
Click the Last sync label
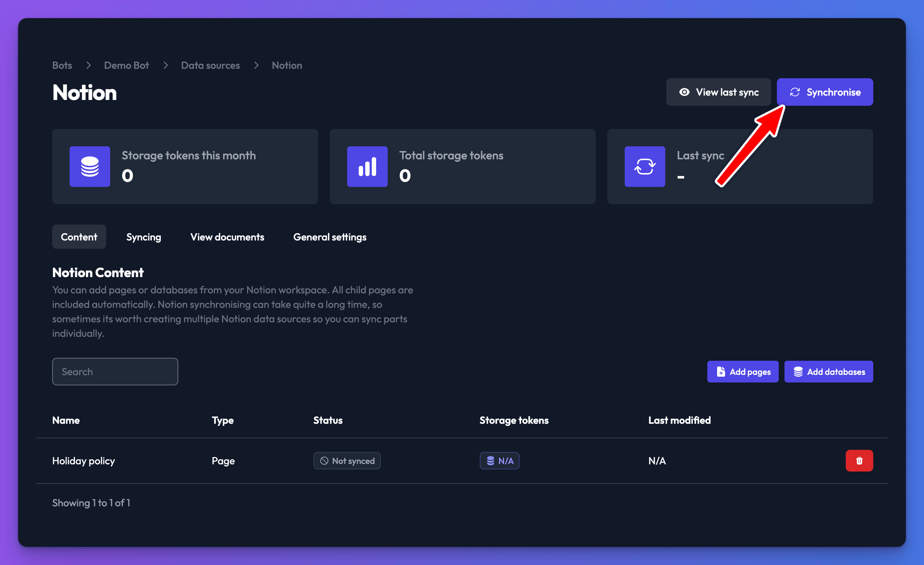tap(700, 155)
